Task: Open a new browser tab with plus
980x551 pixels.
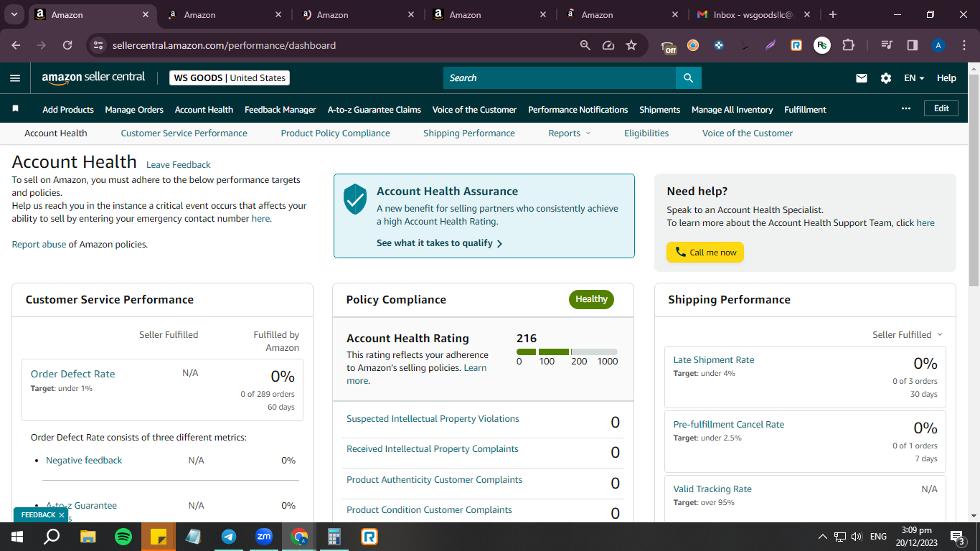Action: coord(832,14)
